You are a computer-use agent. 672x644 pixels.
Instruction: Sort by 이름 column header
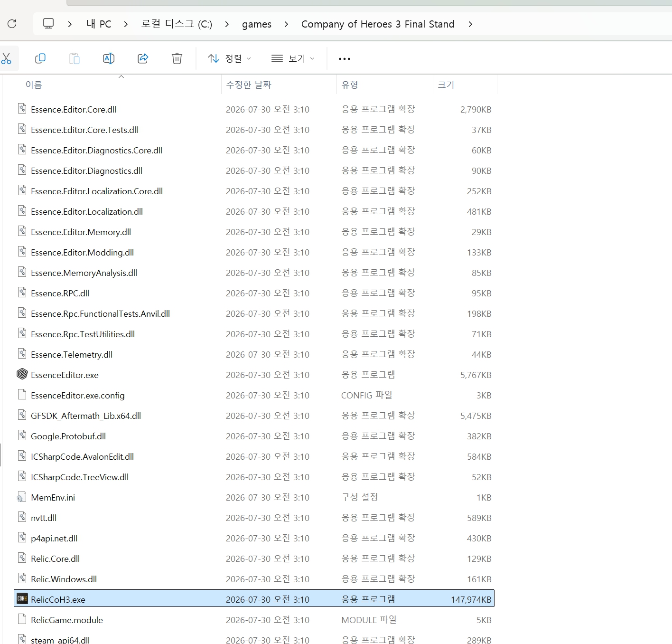34,85
